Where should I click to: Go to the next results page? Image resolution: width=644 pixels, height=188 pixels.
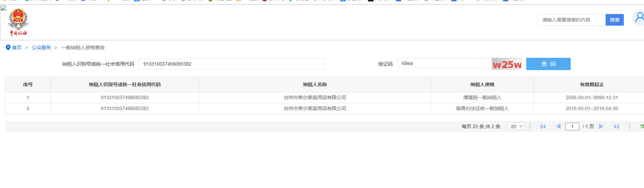coord(602,126)
